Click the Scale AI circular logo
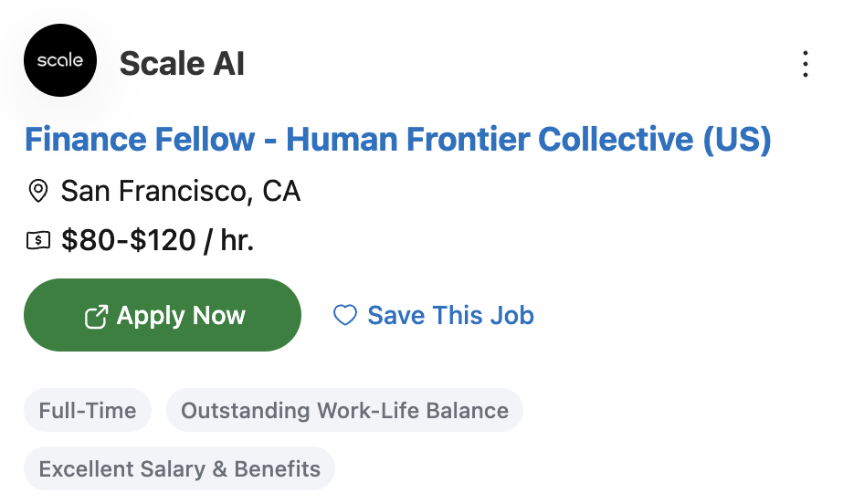The height and width of the screenshot is (504, 864). tap(60, 61)
